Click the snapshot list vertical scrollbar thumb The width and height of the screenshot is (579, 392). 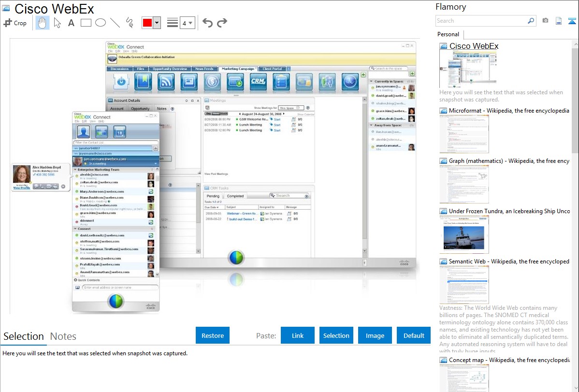click(x=575, y=101)
